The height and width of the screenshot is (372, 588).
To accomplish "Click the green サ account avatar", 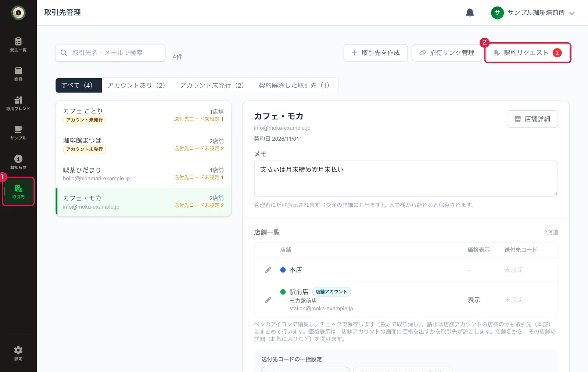I will click(x=497, y=13).
